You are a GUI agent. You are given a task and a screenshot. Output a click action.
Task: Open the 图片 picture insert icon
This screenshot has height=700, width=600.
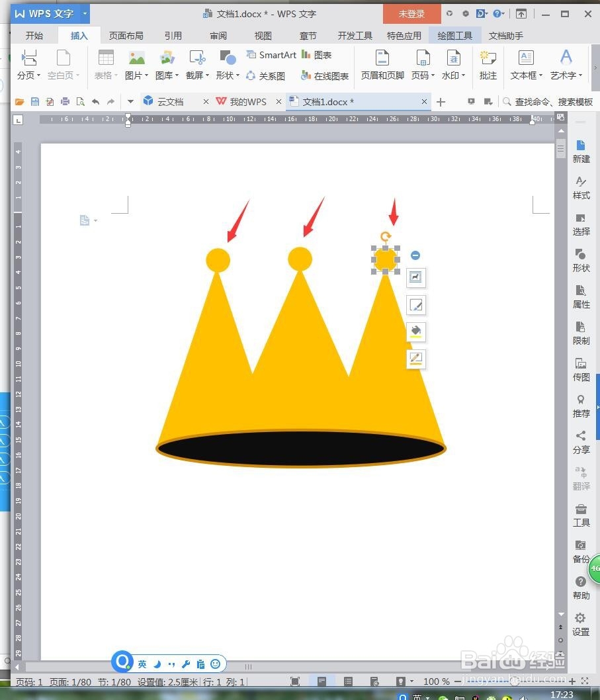[x=137, y=58]
